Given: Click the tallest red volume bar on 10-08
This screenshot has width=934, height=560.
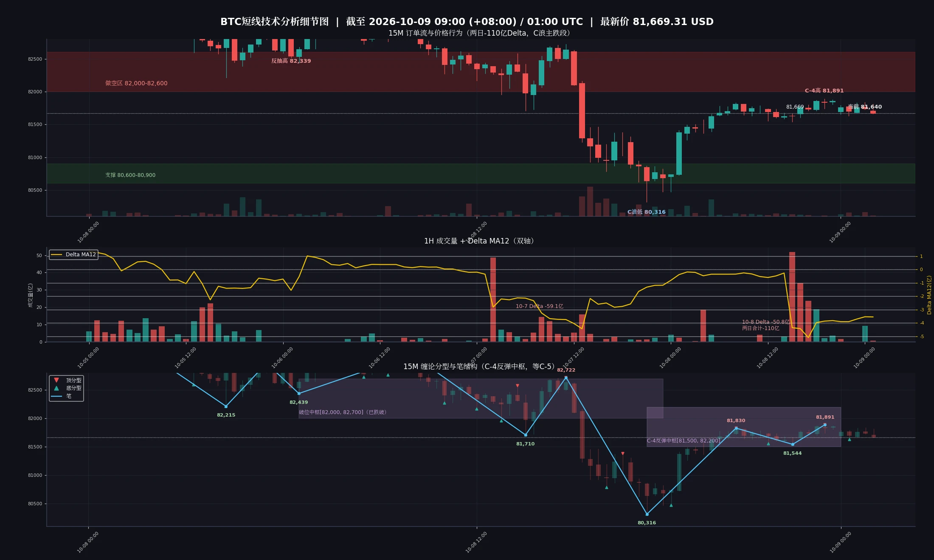Looking at the screenshot, I should click(x=792, y=297).
